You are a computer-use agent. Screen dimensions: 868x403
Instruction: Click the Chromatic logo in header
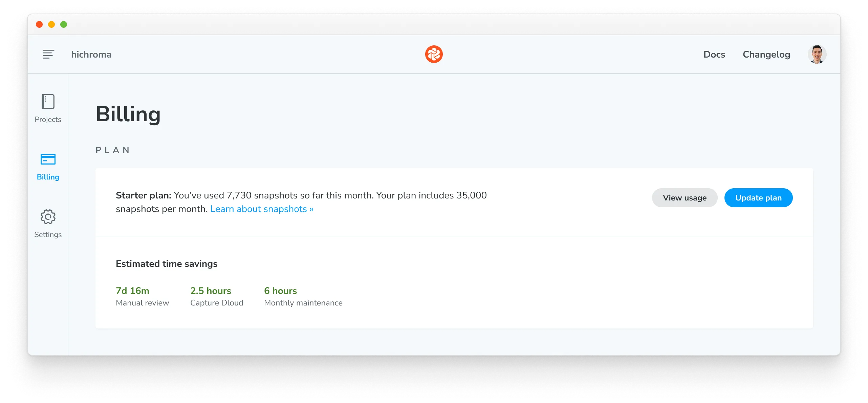(434, 54)
